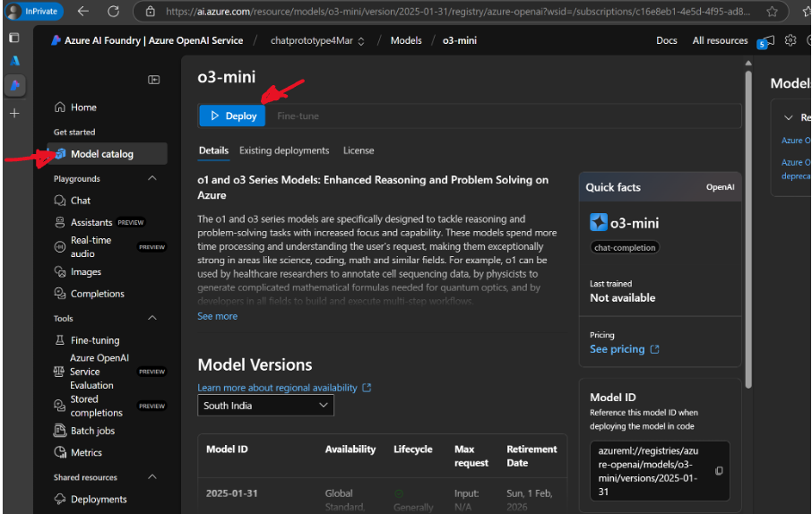
Task: Open the browser tab actions icon in sidebar
Action: pyautogui.click(x=14, y=38)
